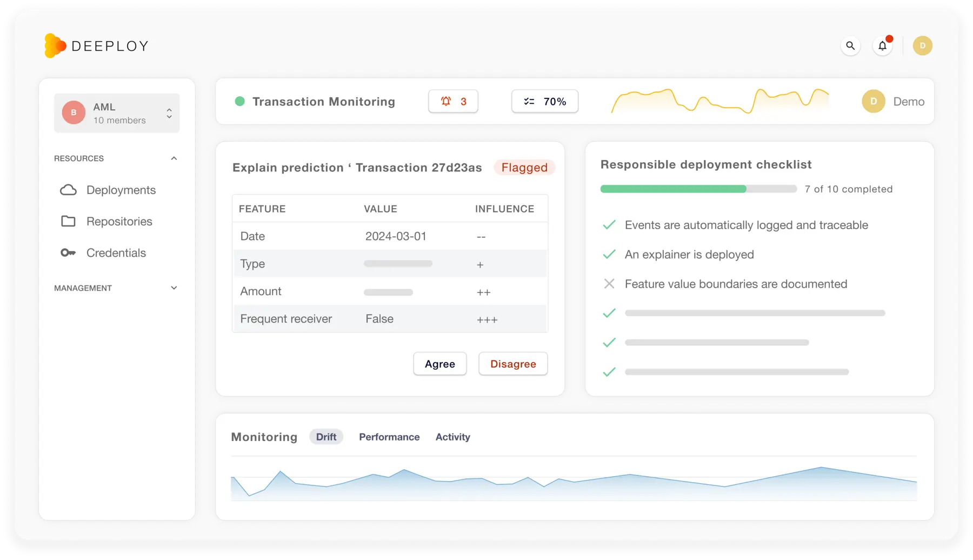Click X mark beside Feature value boundaries

[609, 283]
